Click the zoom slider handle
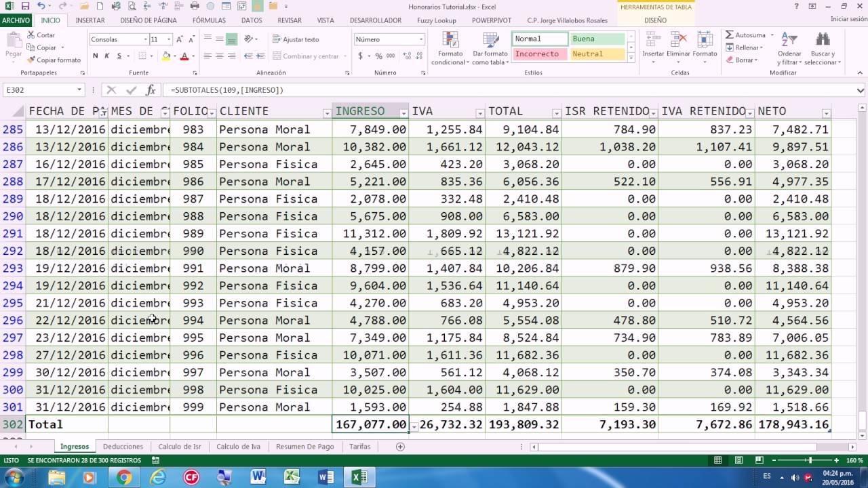Viewport: 868px width, 488px height. (x=810, y=460)
